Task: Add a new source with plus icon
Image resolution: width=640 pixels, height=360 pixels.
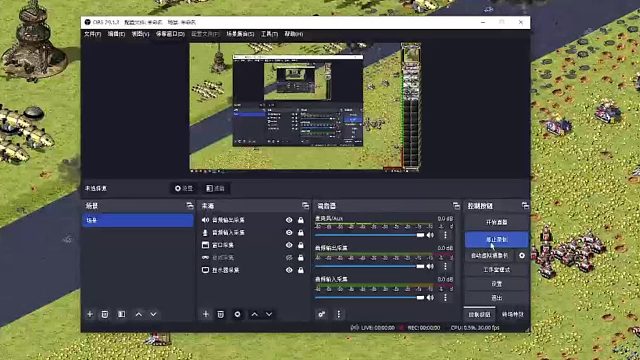Action: point(206,314)
